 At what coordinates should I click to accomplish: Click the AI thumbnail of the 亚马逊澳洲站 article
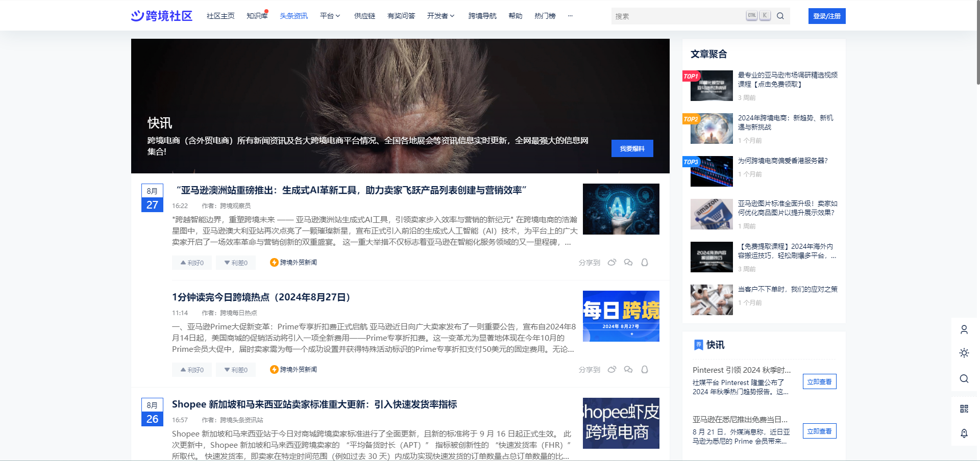coord(621,209)
